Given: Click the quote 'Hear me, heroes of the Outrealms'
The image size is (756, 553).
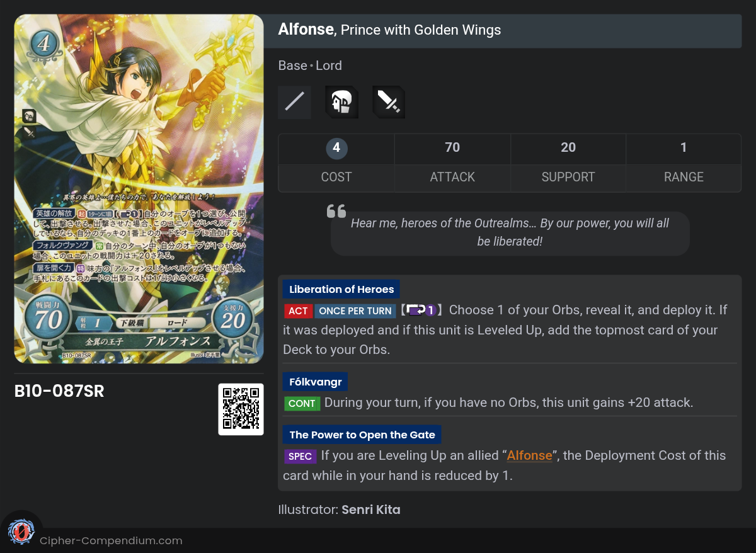Looking at the screenshot, I should pos(510,232).
